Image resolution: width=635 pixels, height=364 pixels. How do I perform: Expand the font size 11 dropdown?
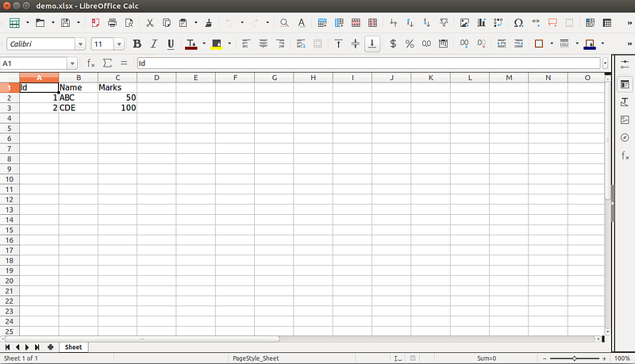coord(118,44)
